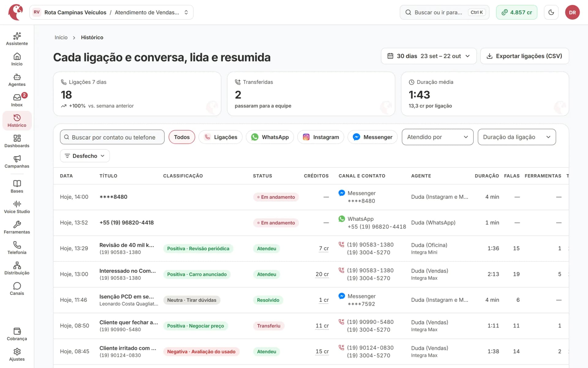This screenshot has height=368, width=588.
Task: Open the Desfecho filter dropdown
Action: pos(85,156)
